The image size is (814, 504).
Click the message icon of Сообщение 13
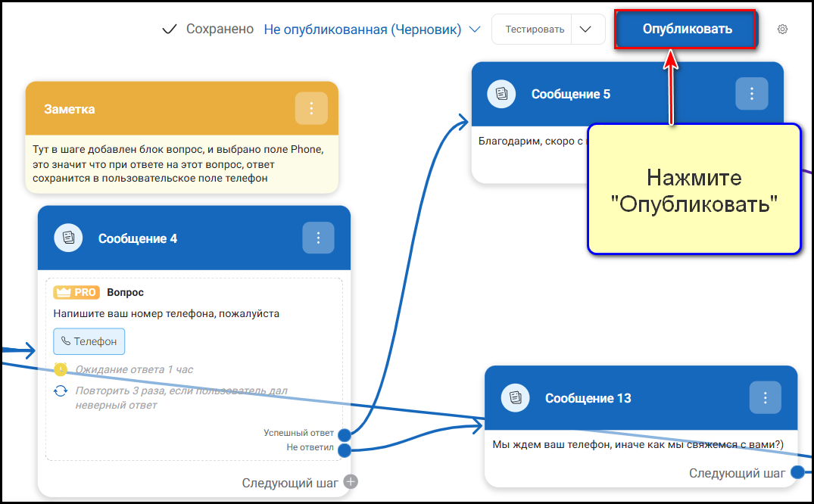(x=515, y=398)
